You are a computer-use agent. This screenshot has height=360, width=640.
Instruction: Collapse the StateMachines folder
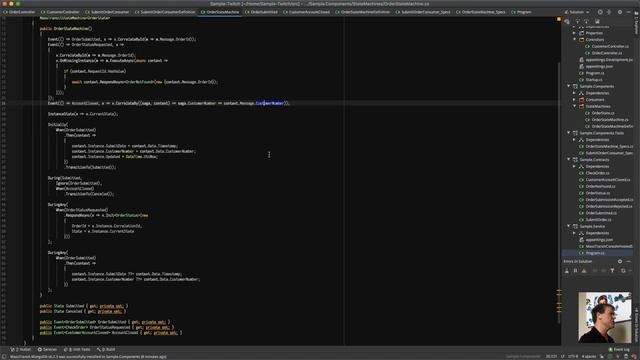[x=575, y=106]
